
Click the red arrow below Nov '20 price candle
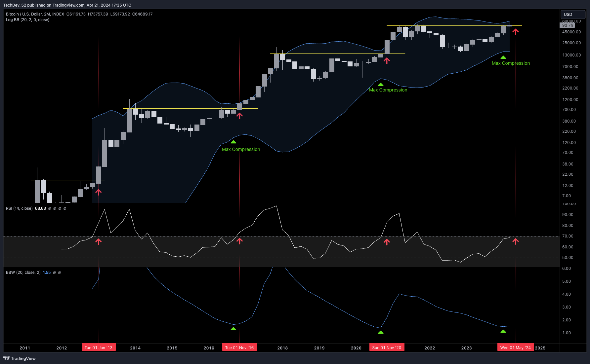tap(387, 60)
